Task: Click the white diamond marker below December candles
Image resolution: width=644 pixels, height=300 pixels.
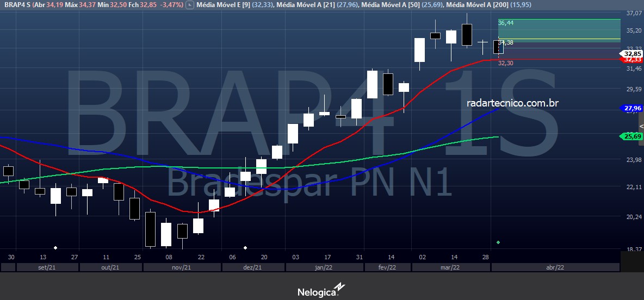Action: point(245,248)
